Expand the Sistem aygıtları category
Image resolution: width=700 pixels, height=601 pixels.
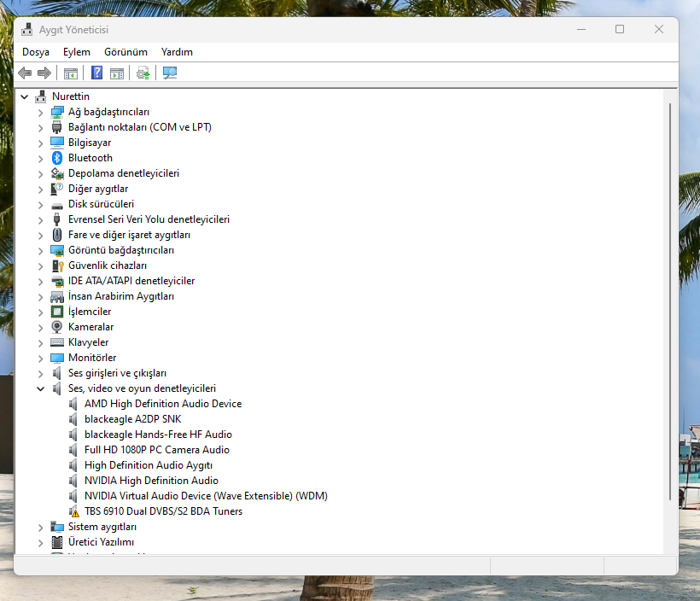(40, 527)
